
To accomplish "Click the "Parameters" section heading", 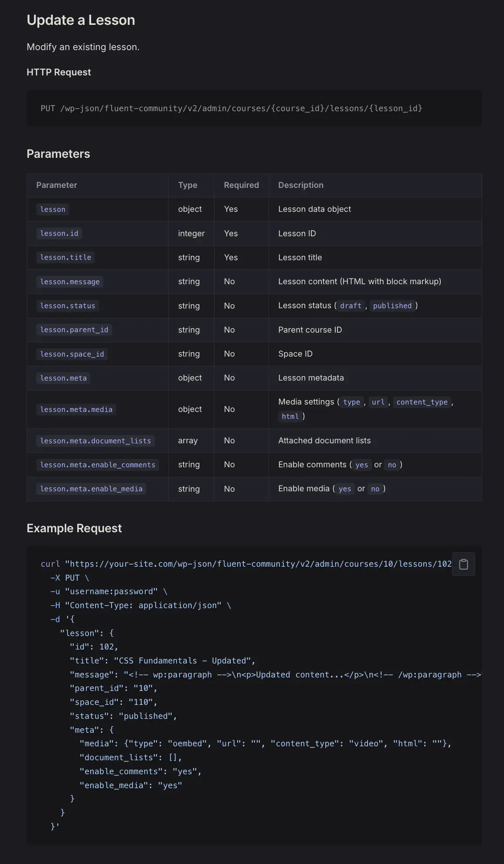I will click(x=58, y=154).
